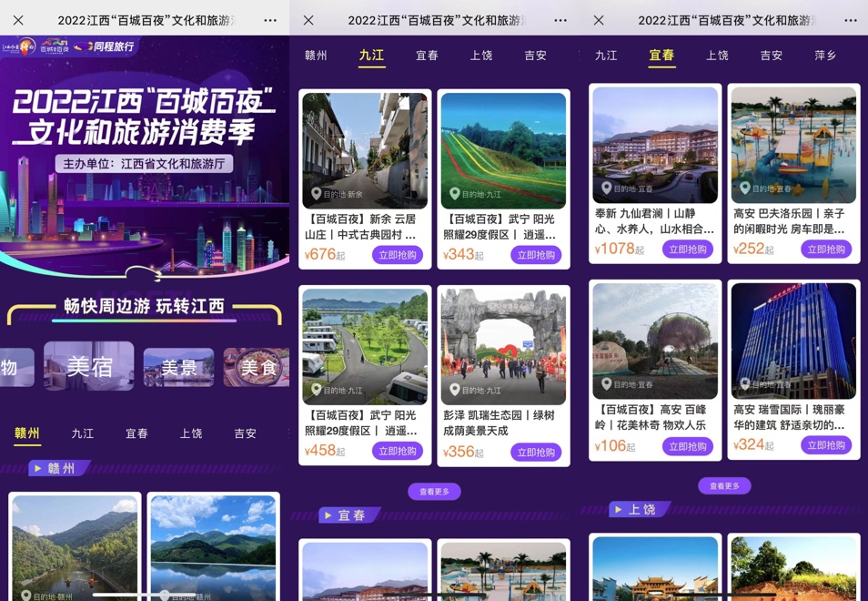The image size is (868, 601).
Task: Click 查看更多 button in right panel
Action: tap(724, 485)
